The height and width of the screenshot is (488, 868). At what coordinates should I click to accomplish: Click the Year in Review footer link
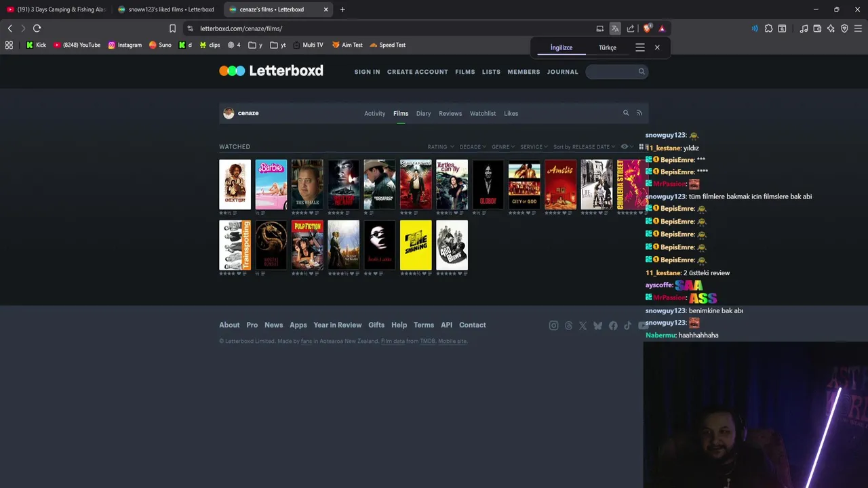(338, 325)
